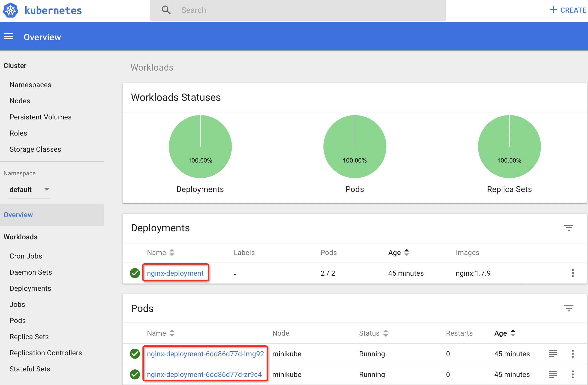Open the hamburger navigation menu
This screenshot has height=385, width=588.
coord(9,37)
